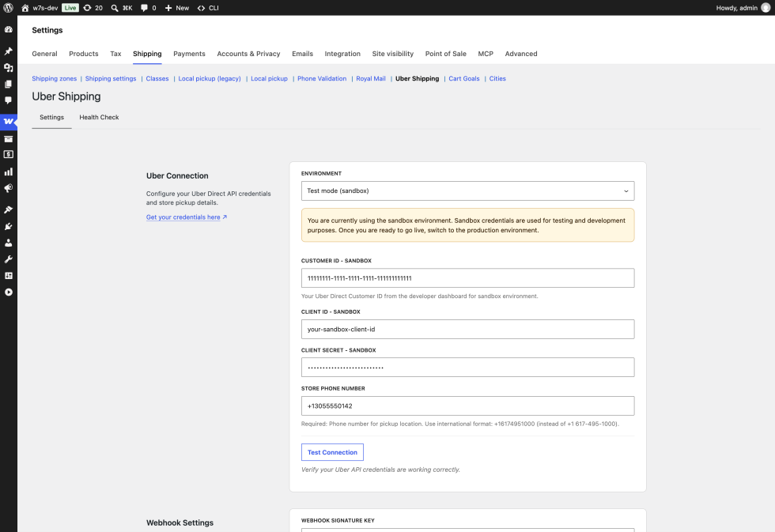Open the Dashboard sidebar icon
The width and height of the screenshot is (775, 532).
tap(9, 29)
